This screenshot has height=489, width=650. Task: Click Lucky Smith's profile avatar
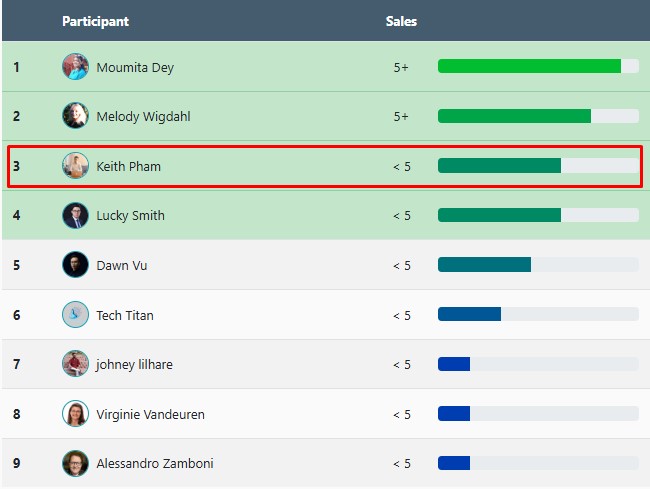tap(75, 215)
